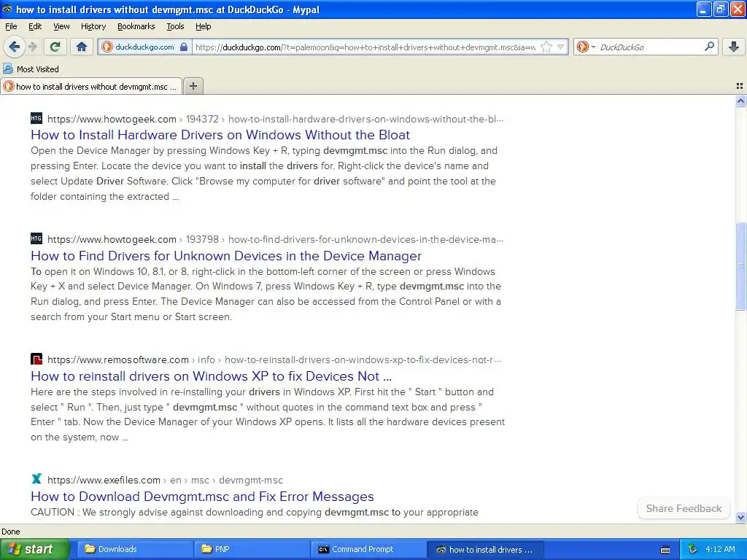Click the 4:12 AM system clock
This screenshot has width=747, height=560.
pyautogui.click(x=720, y=549)
